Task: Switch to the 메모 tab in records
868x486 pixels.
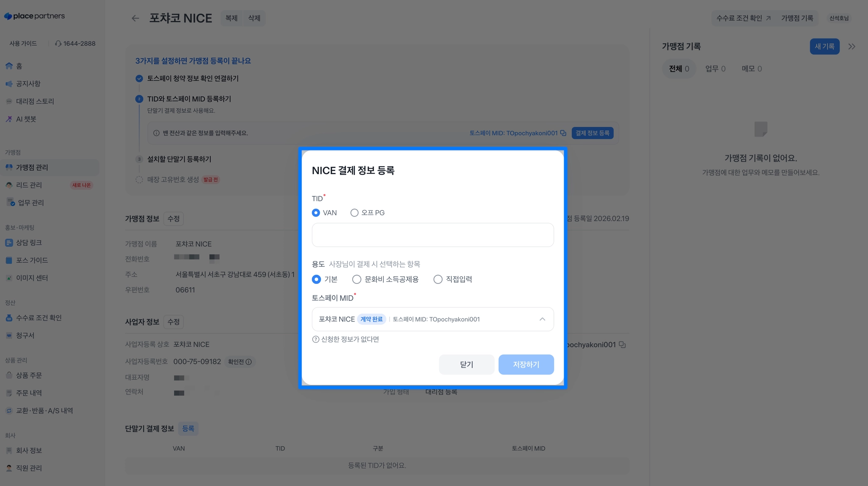Action: (x=751, y=69)
